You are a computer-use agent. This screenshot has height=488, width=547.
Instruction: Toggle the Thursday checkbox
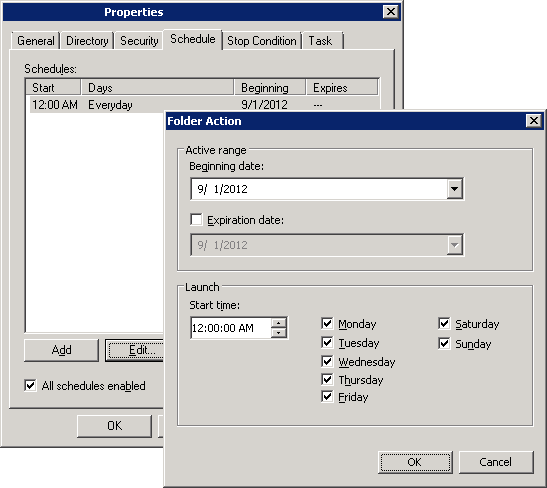coord(327,379)
